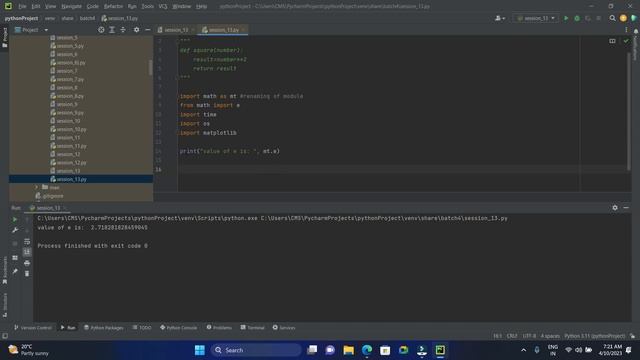
Task: Click the Stop icon in top toolbar
Action: click(x=599, y=18)
